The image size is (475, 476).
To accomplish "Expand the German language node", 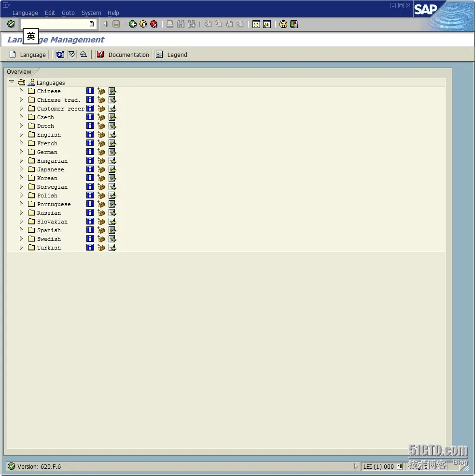I will click(21, 152).
